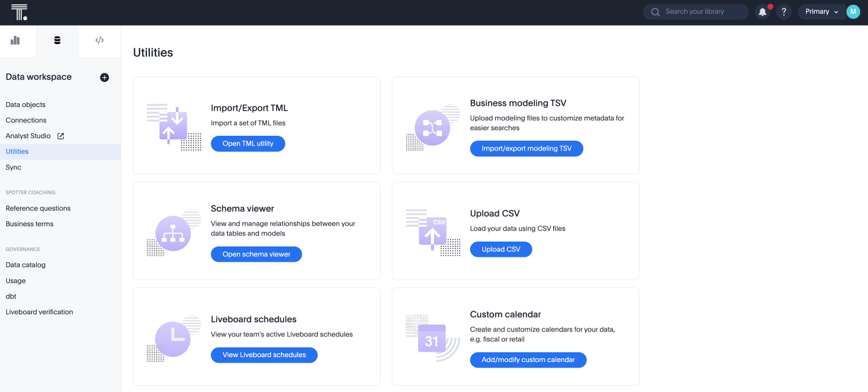Click the plus icon next to Data workspace
The height and width of the screenshot is (392, 868).
[104, 77]
